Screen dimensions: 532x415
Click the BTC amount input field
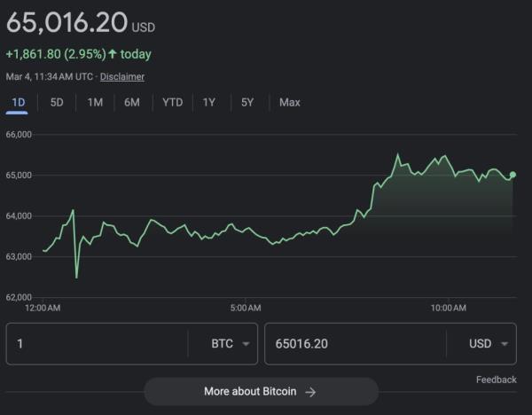point(97,344)
